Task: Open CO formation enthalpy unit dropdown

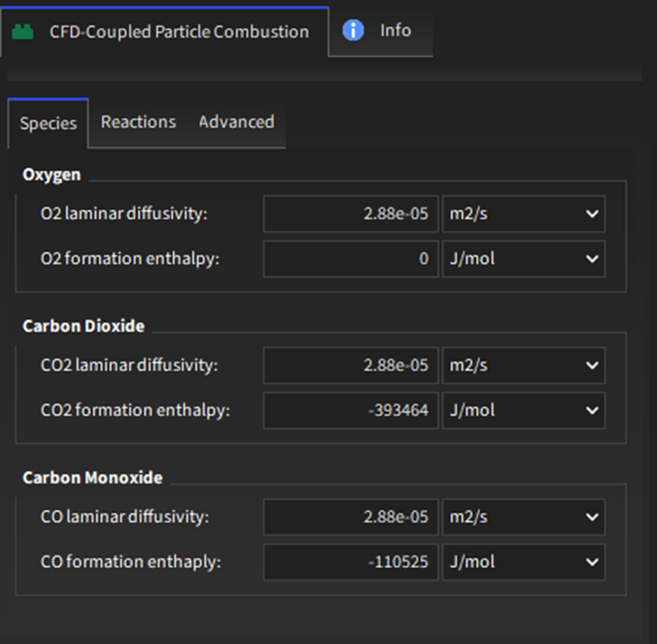Action: pos(523,562)
